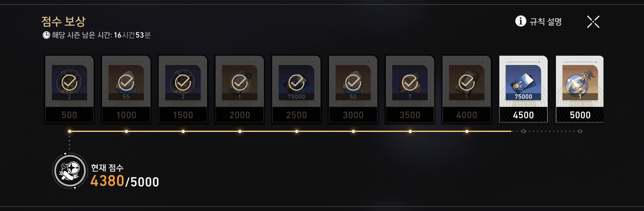Click the 5000 milestone node on progress line
Screen dimensions: 644x211
(x=580, y=131)
